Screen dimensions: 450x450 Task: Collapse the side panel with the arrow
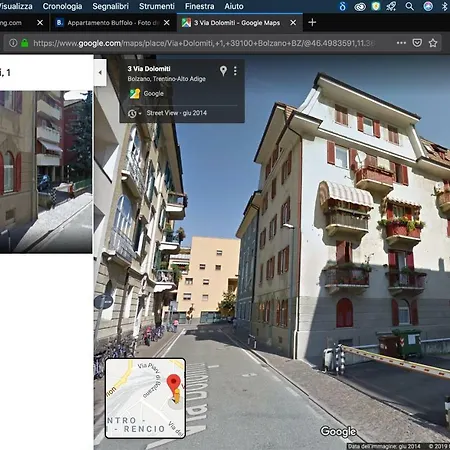click(x=100, y=72)
